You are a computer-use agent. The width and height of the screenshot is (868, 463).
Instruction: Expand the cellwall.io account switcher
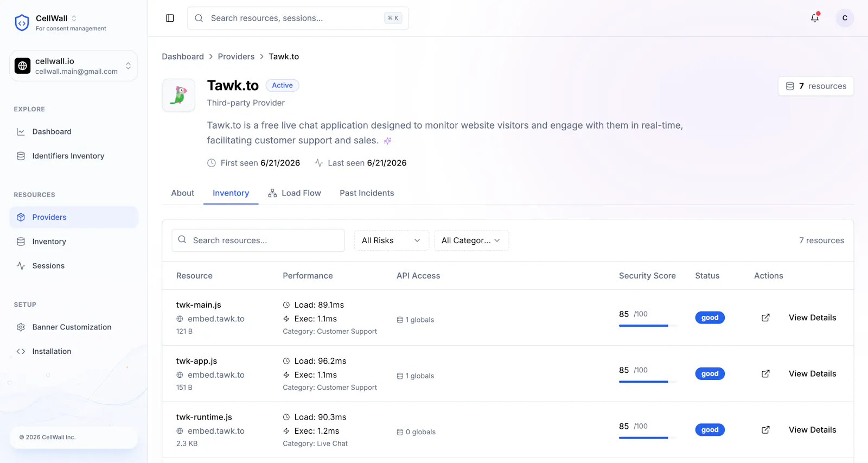coord(74,66)
